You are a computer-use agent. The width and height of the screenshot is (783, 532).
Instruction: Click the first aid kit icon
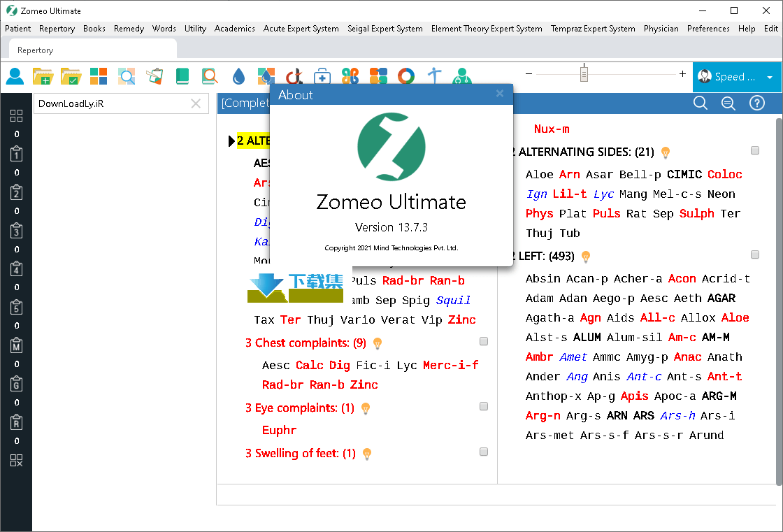[322, 76]
